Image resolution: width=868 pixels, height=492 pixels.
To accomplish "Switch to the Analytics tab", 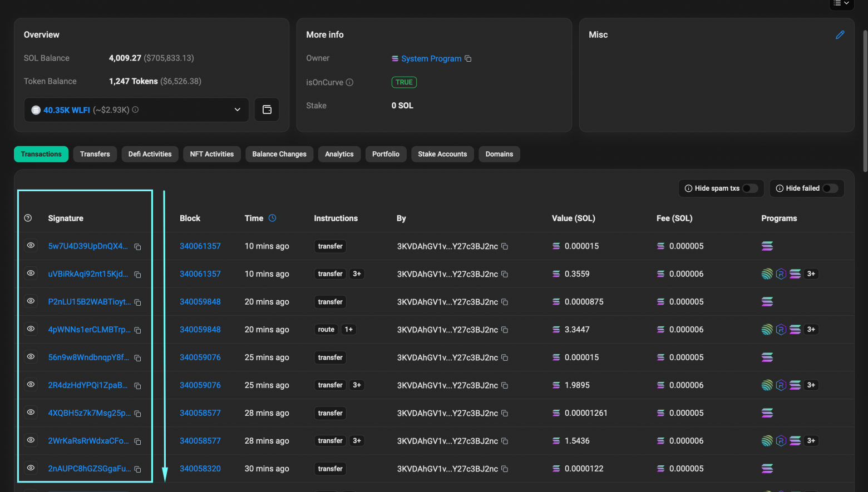I will tap(339, 154).
